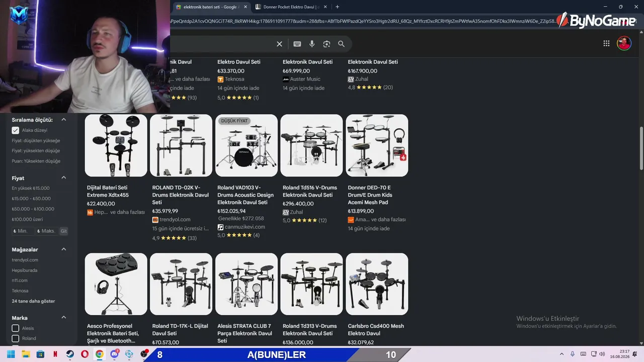
Task: Close the 'Donner Pocket Elektro Davul' tab
Action: (325, 7)
